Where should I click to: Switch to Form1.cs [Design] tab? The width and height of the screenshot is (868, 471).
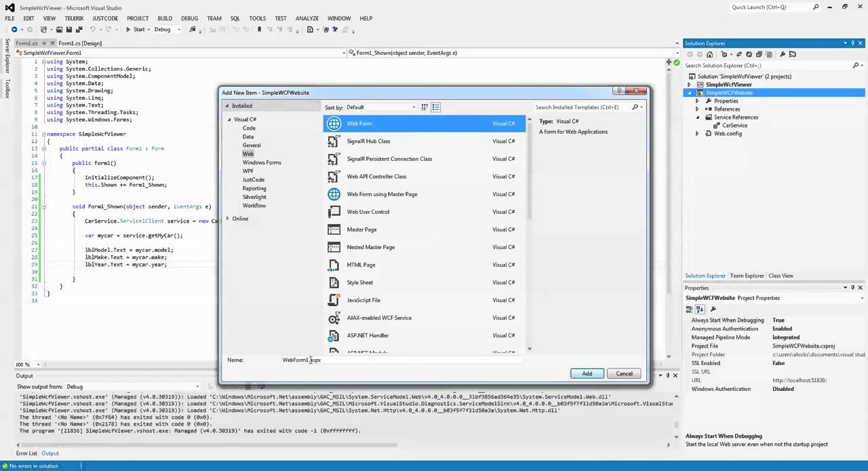click(80, 43)
